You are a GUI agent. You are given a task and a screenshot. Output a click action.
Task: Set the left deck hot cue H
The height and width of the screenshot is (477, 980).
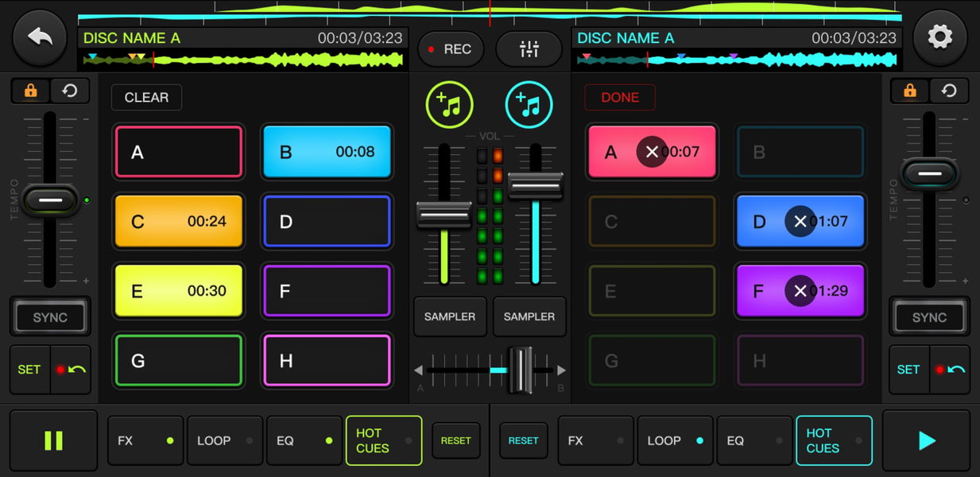coord(327,361)
